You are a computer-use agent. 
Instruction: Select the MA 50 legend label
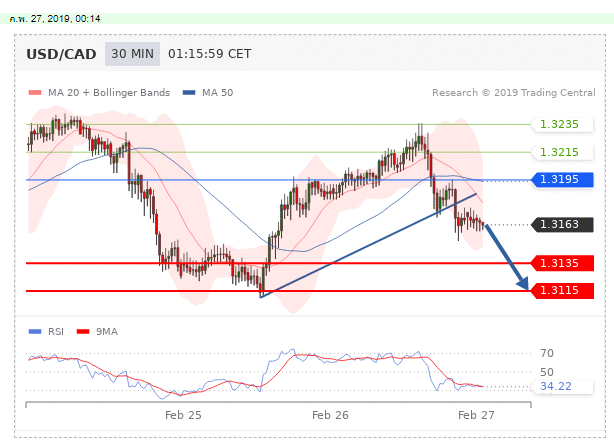click(x=217, y=92)
